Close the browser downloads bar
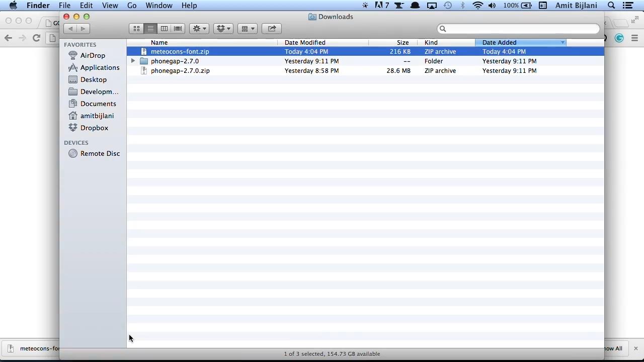644x362 pixels. (x=635, y=348)
